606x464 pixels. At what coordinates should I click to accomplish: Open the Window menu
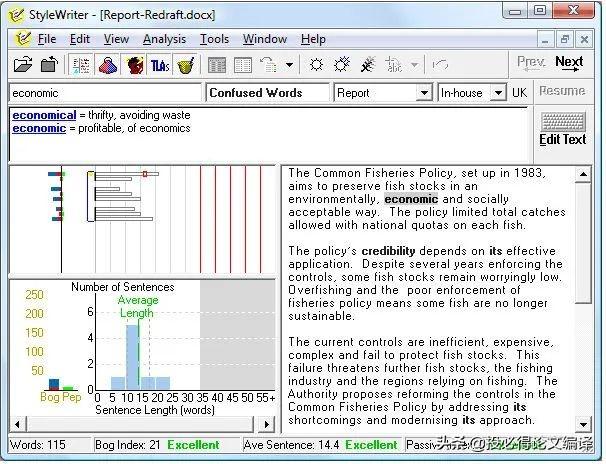pyautogui.click(x=265, y=39)
